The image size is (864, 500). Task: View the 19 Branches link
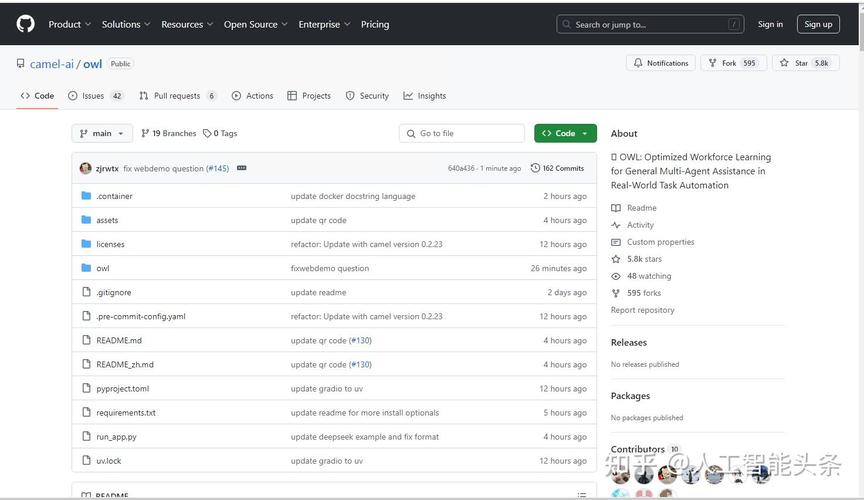click(x=169, y=133)
